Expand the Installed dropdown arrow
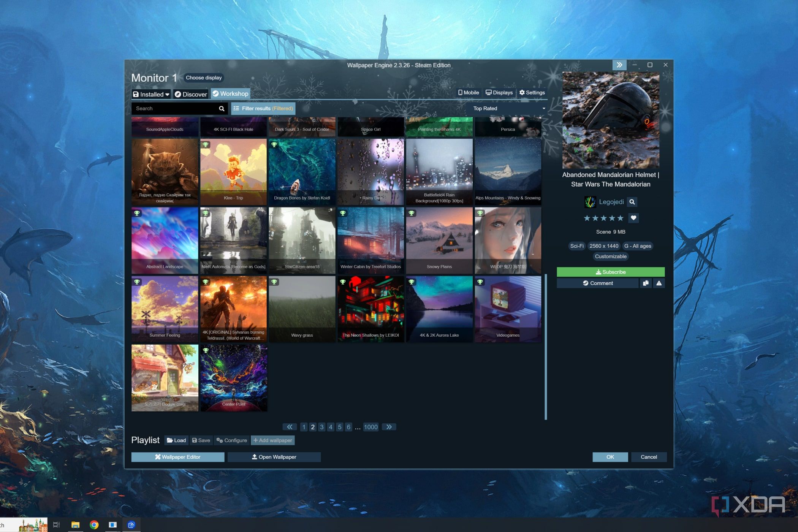The image size is (798, 532). [x=167, y=95]
